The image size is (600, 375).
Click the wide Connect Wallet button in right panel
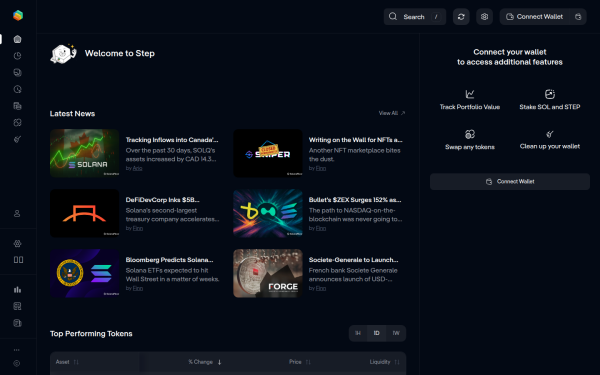pos(510,181)
